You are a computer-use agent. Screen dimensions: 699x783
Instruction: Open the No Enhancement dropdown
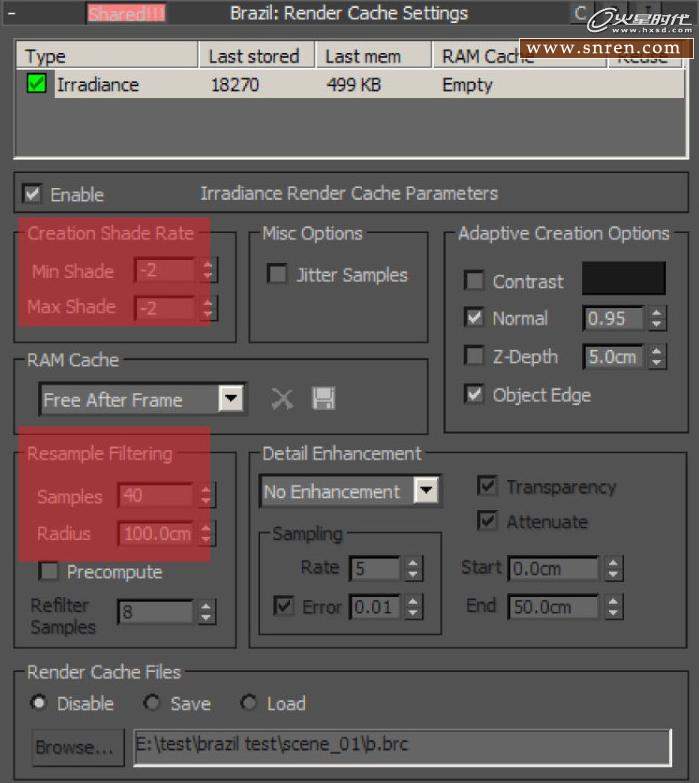click(x=426, y=491)
